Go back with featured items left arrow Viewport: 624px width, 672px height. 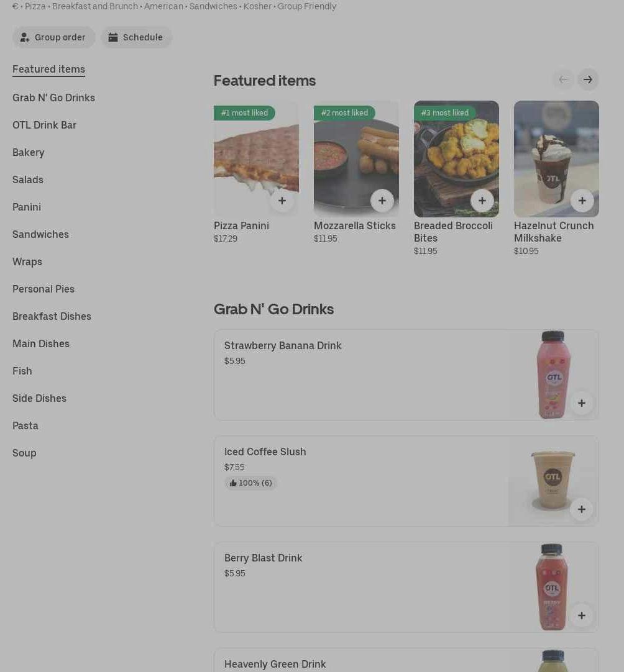tap(563, 79)
